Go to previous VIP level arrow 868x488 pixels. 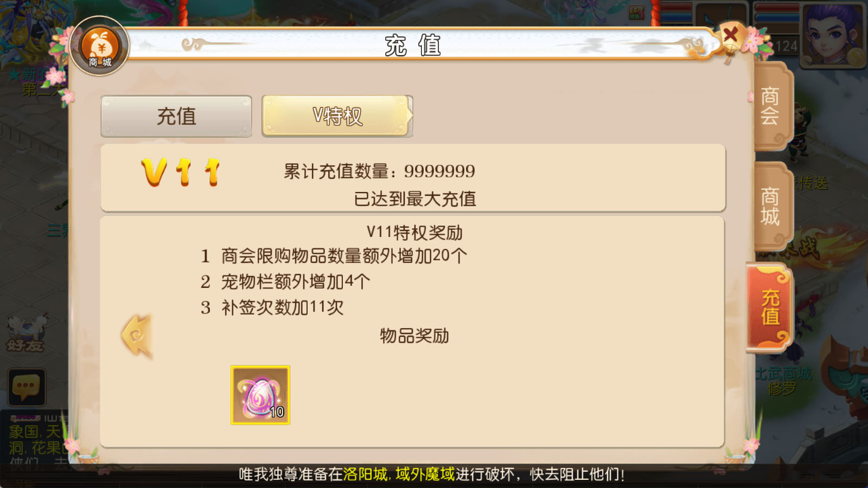137,336
